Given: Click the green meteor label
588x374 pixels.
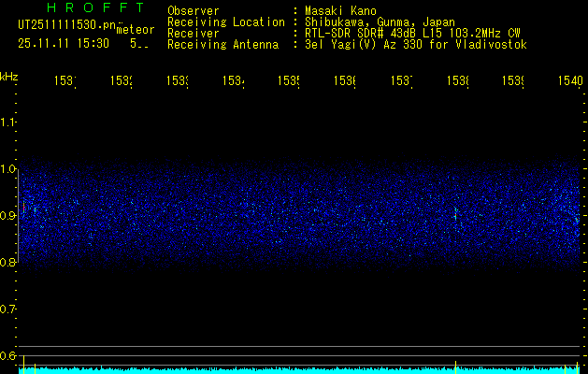Looking at the screenshot, I should [x=135, y=30].
